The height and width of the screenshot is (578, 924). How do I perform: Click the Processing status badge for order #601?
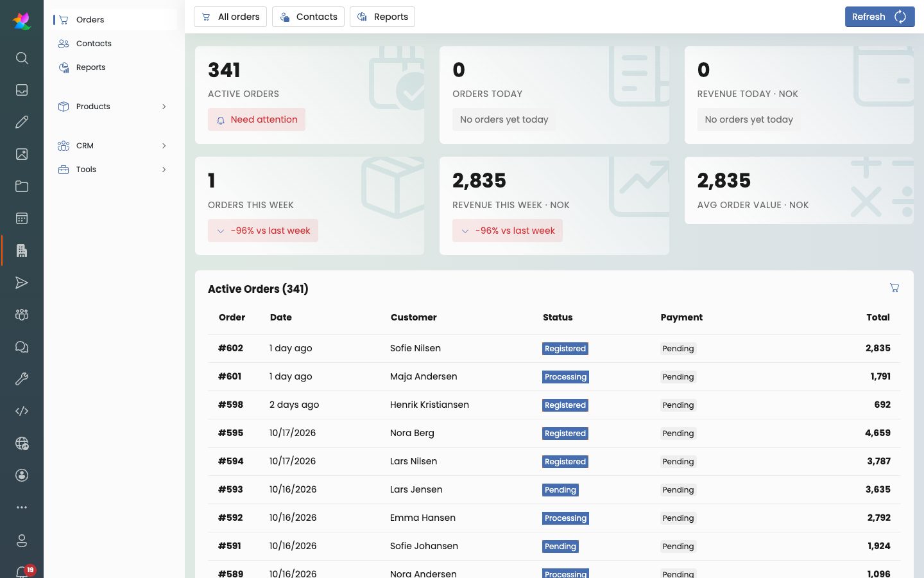click(x=565, y=377)
